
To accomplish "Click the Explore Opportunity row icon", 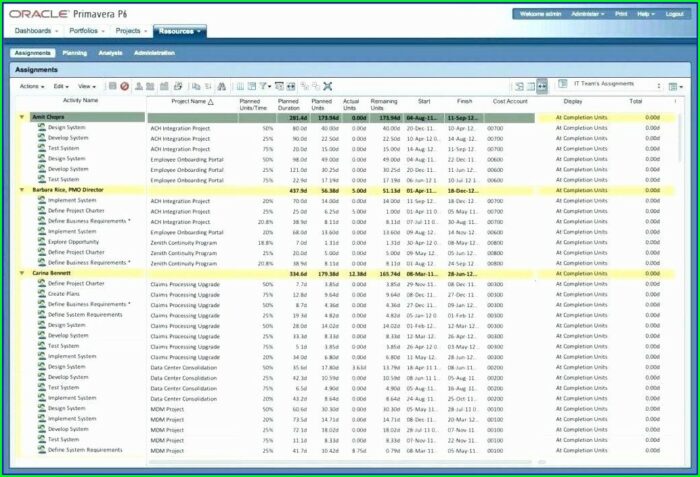I will [x=42, y=242].
